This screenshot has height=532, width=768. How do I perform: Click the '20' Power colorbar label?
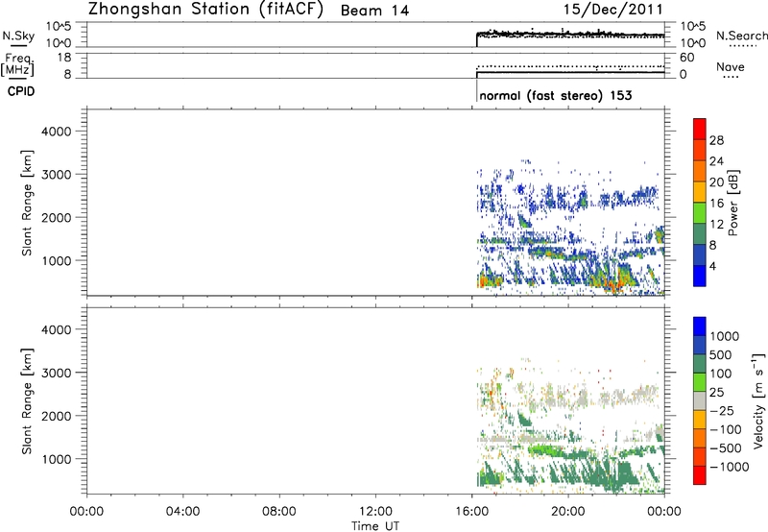coord(716,182)
